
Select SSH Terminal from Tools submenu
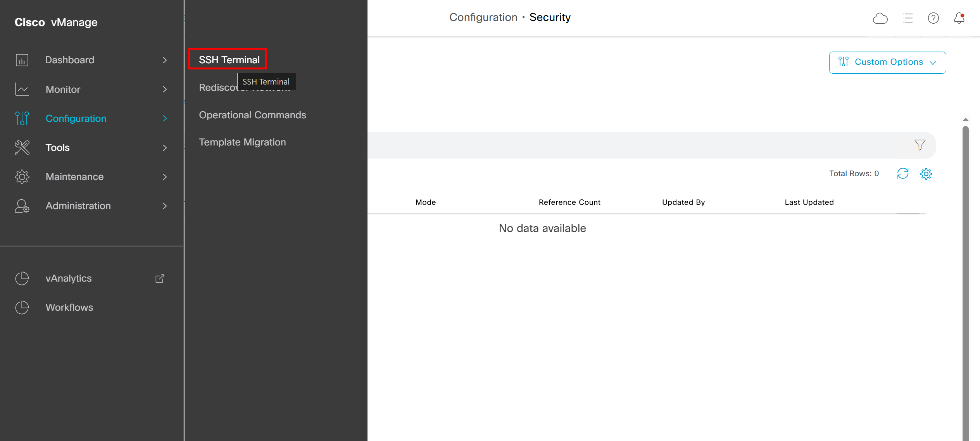229,60
